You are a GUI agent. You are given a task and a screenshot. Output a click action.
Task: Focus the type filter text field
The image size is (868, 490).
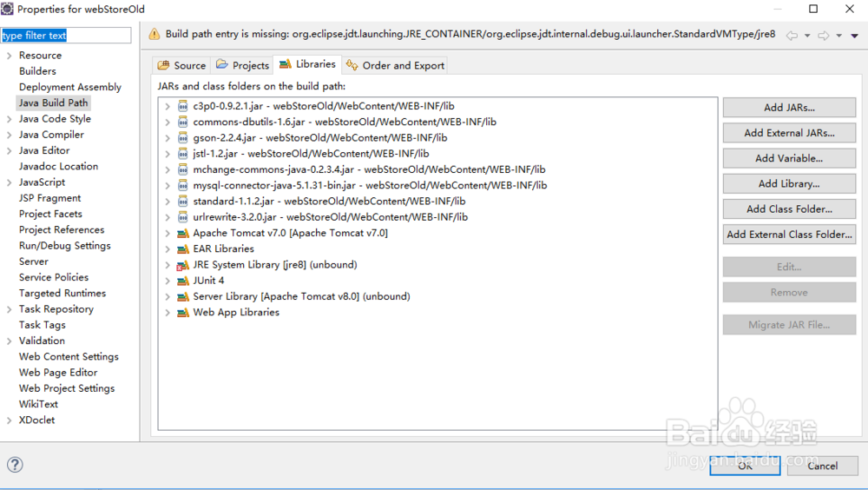66,36
